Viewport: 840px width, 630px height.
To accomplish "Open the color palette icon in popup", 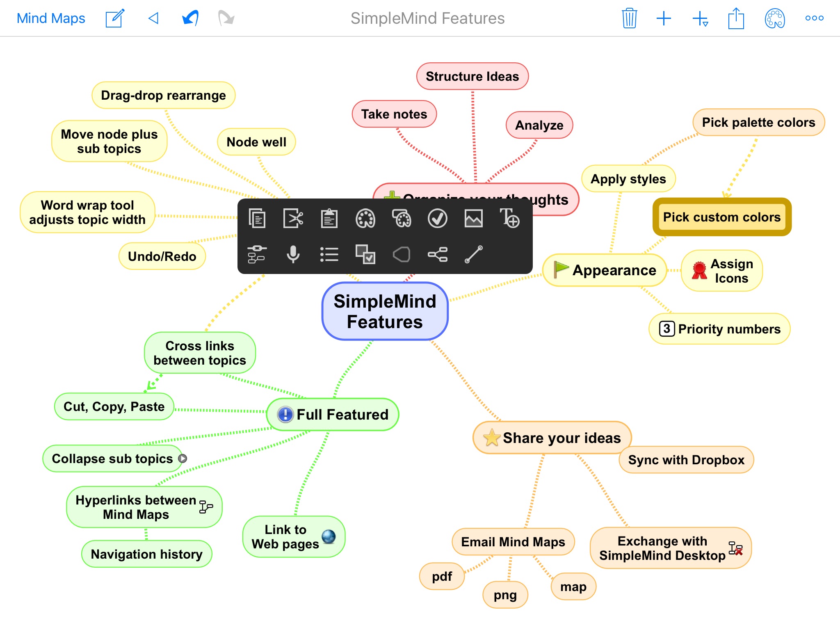I will tap(365, 218).
